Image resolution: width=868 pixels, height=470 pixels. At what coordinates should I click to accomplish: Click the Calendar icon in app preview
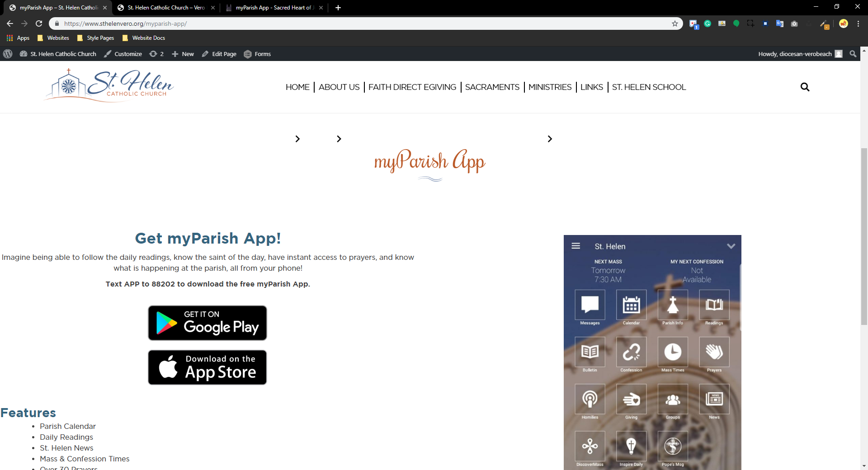pyautogui.click(x=631, y=305)
